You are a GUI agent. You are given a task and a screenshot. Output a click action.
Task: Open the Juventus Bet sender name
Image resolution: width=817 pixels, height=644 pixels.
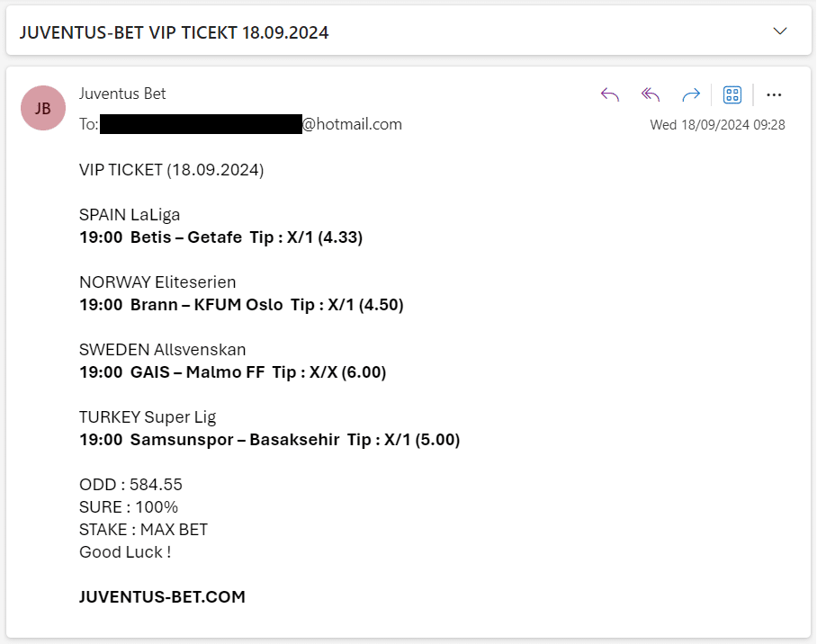(122, 94)
